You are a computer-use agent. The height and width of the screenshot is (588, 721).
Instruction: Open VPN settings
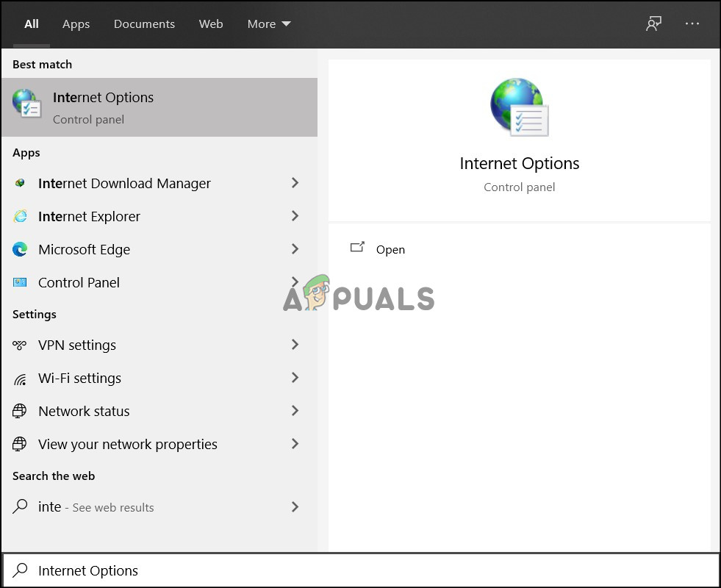(x=77, y=345)
